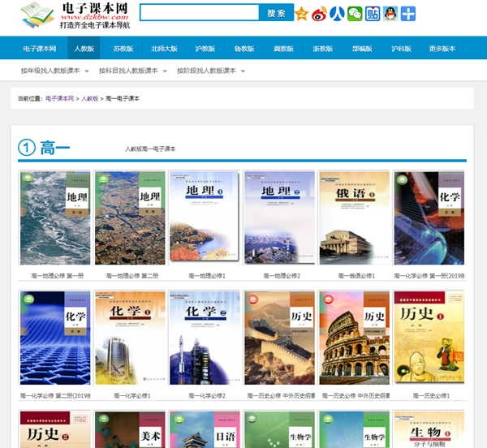Click the 电子课本网 breadcrumb link

coord(59,98)
